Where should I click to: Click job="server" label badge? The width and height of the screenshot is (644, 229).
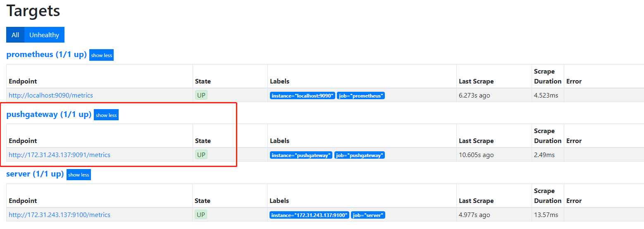click(368, 215)
